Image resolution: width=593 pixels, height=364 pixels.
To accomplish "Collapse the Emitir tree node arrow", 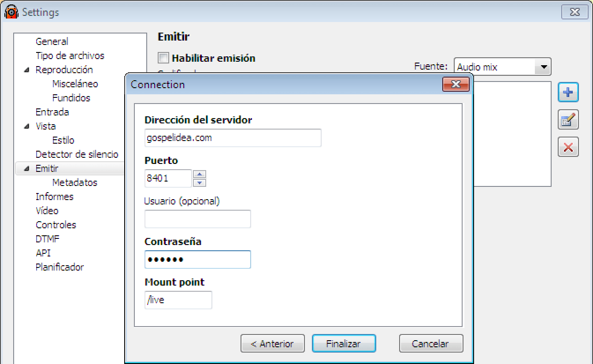I will point(27,169).
